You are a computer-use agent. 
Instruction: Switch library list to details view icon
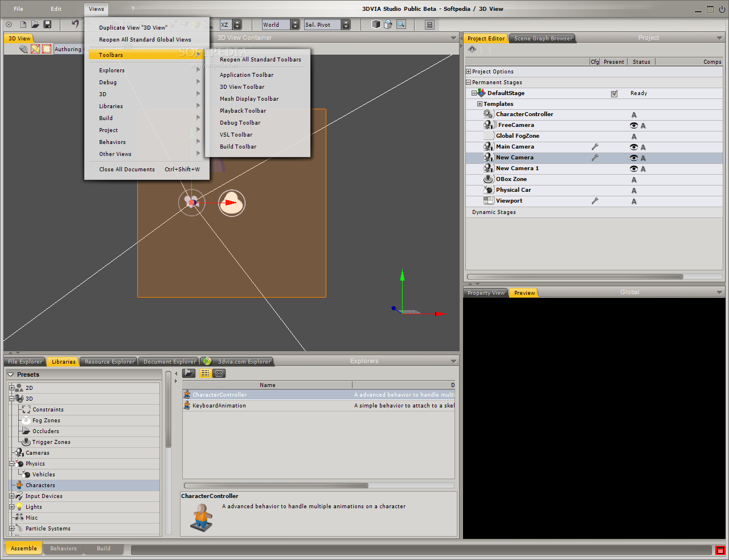(206, 373)
